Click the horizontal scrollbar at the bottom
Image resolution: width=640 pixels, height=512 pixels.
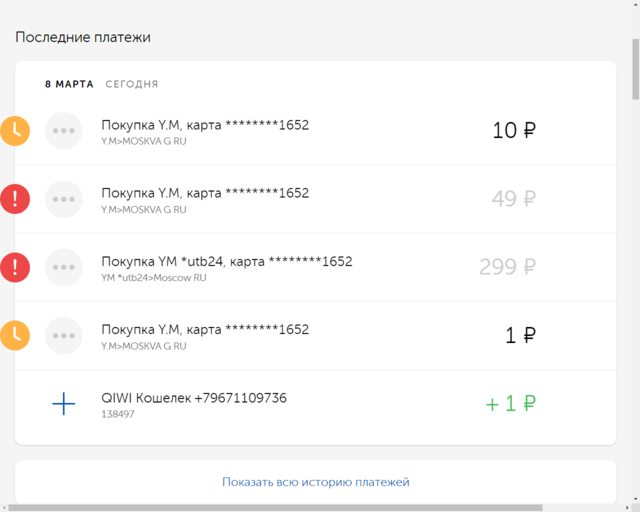(276, 508)
